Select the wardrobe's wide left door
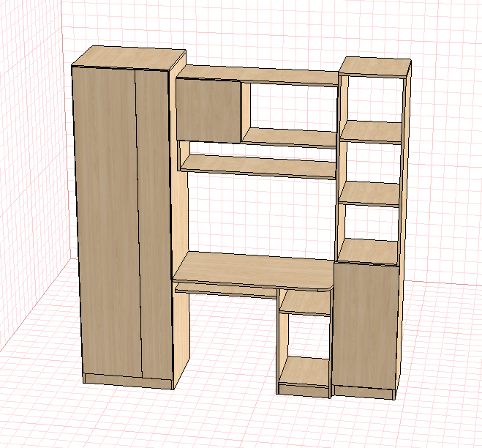The width and height of the screenshot is (482, 448). click(x=108, y=222)
